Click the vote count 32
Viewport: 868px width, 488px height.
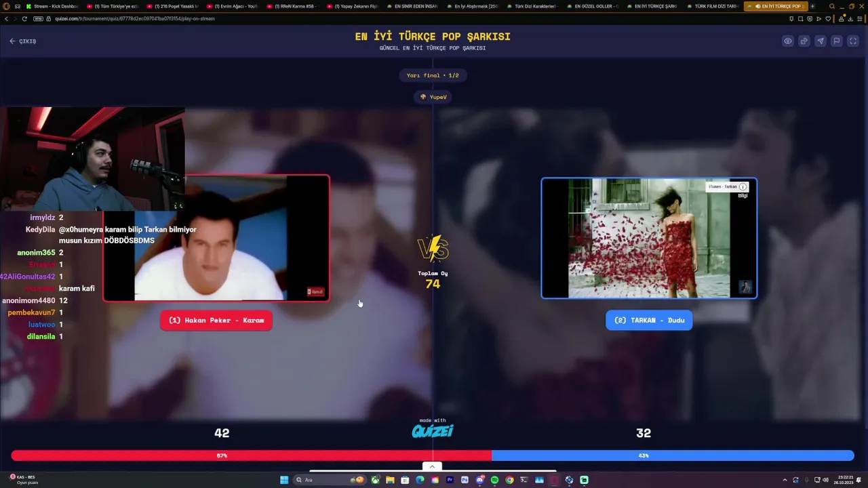click(644, 433)
